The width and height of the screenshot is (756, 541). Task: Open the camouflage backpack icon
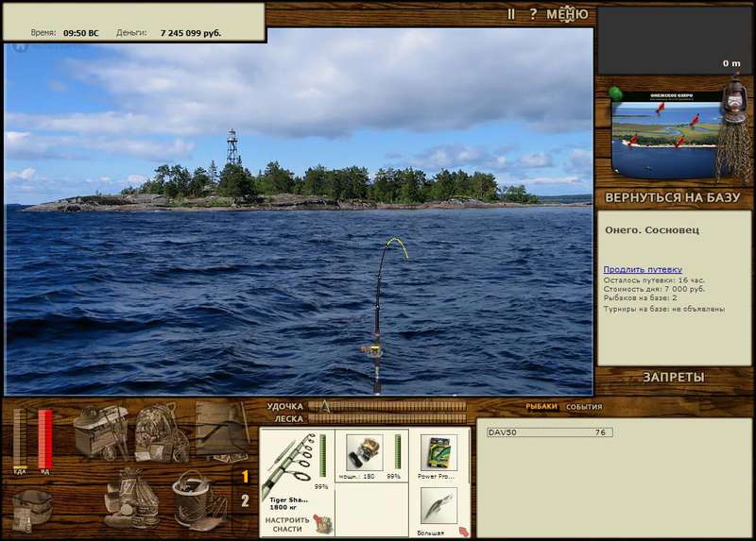[162, 433]
